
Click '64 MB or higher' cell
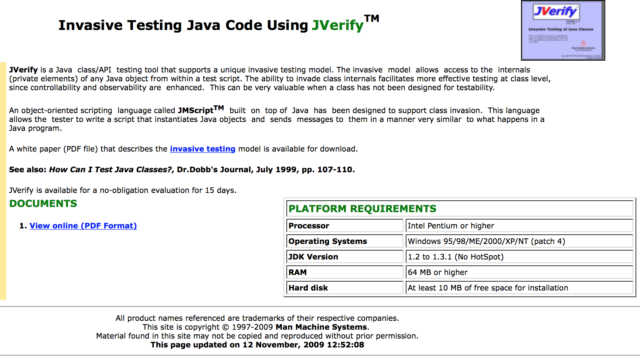point(519,272)
